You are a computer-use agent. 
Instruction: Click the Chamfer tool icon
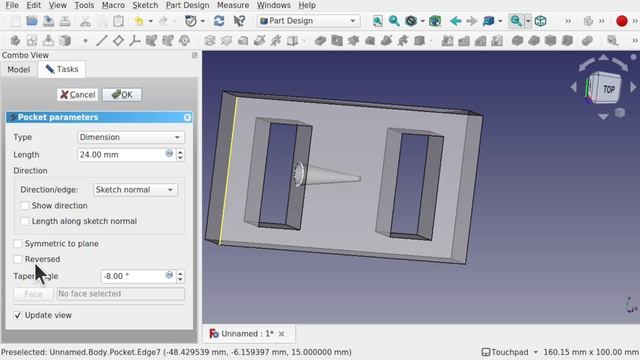tap(534, 40)
